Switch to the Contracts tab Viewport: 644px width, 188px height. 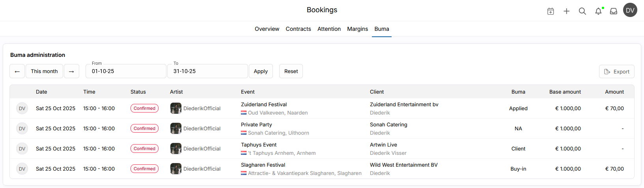(x=298, y=29)
